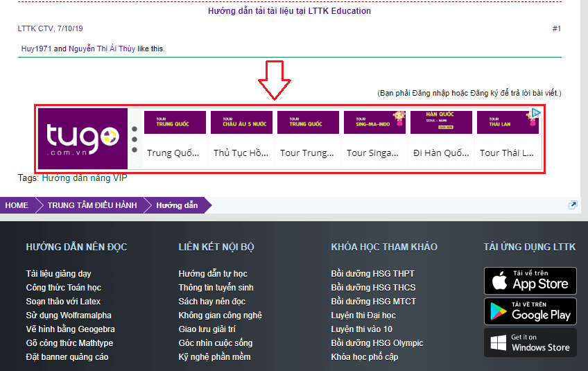Open 'Công thức Toán học' link
Screen dimensions: 588x371
64,288
